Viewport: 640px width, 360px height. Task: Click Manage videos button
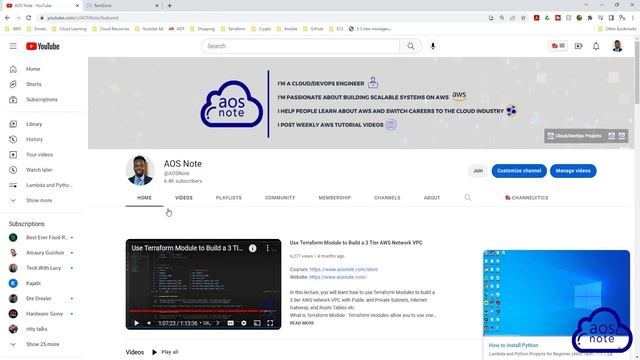pyautogui.click(x=573, y=171)
